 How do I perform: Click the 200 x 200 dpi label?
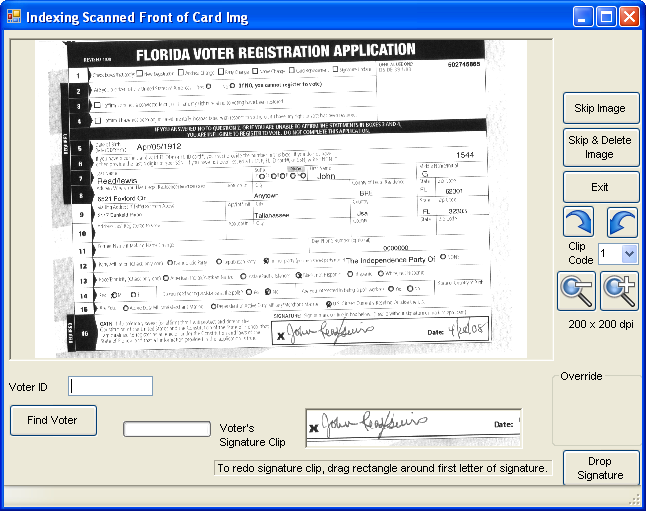click(601, 324)
